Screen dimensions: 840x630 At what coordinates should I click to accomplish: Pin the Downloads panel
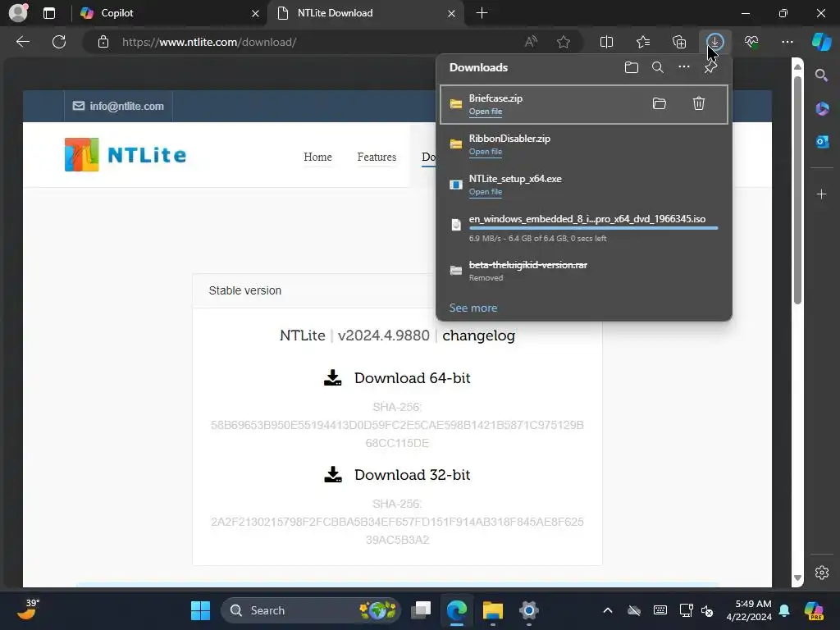click(x=710, y=67)
